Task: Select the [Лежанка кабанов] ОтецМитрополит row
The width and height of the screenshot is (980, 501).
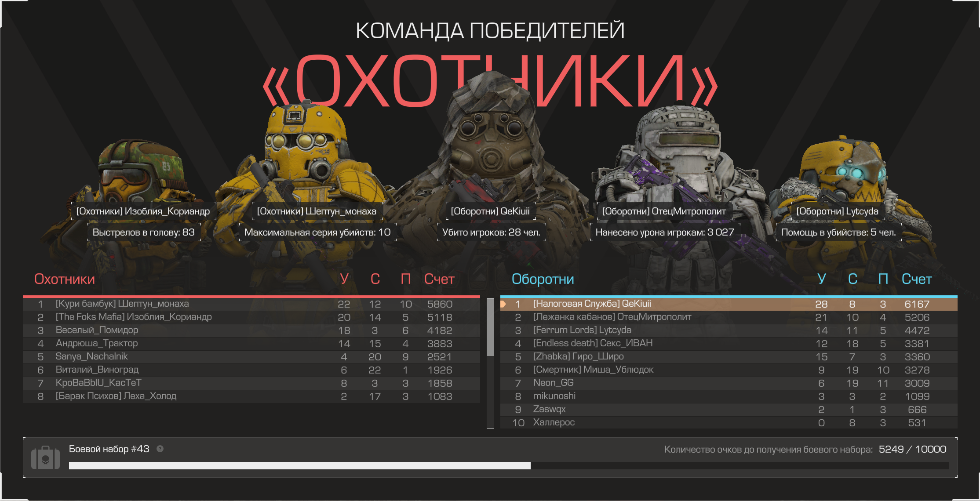Action: [729, 317]
